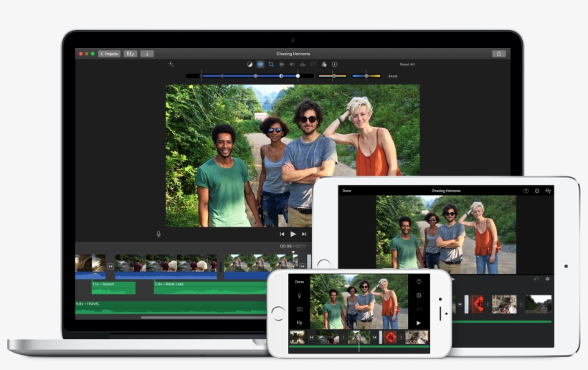Click Reset All in adjustments bar

click(x=407, y=64)
